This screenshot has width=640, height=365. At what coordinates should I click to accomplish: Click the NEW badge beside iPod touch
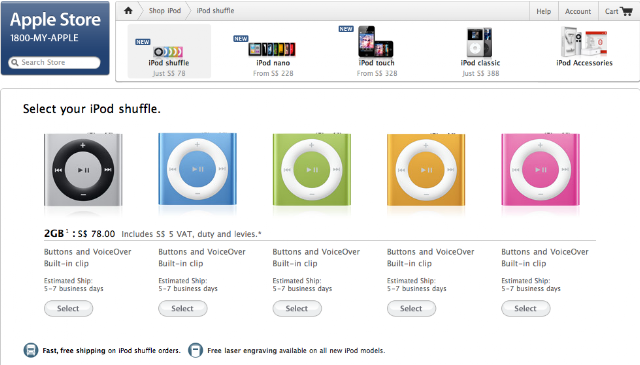tap(346, 29)
